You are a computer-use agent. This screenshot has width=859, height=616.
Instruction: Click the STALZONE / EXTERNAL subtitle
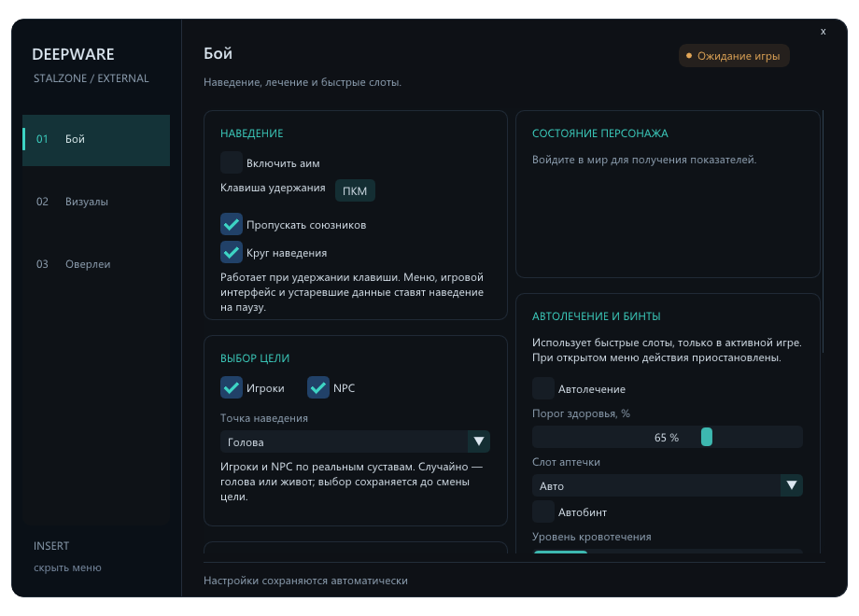[91, 78]
